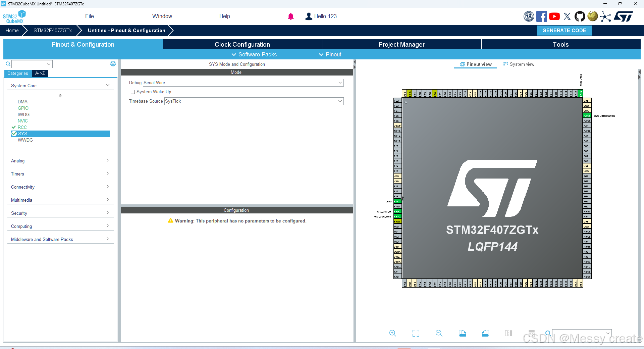This screenshot has width=644, height=349.
Task: Open the File menu
Action: pos(90,16)
